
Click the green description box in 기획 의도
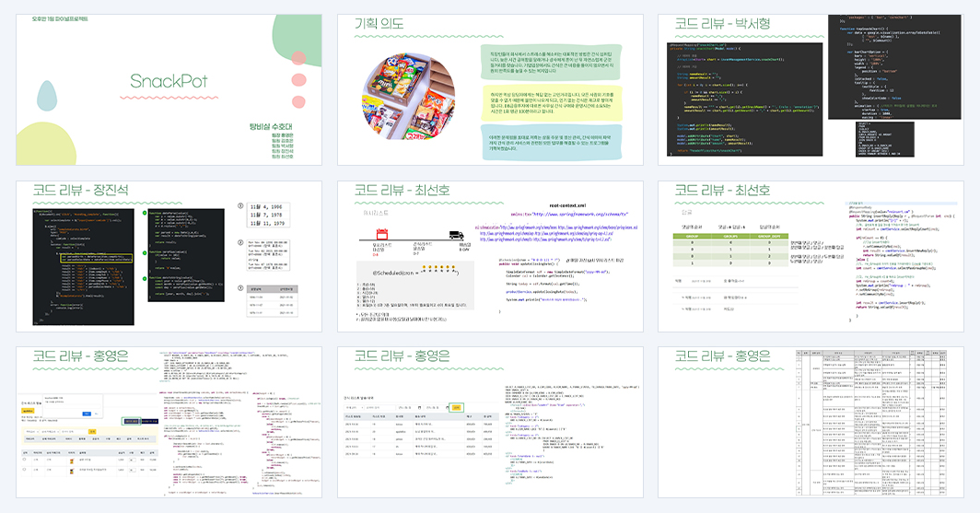click(551, 61)
